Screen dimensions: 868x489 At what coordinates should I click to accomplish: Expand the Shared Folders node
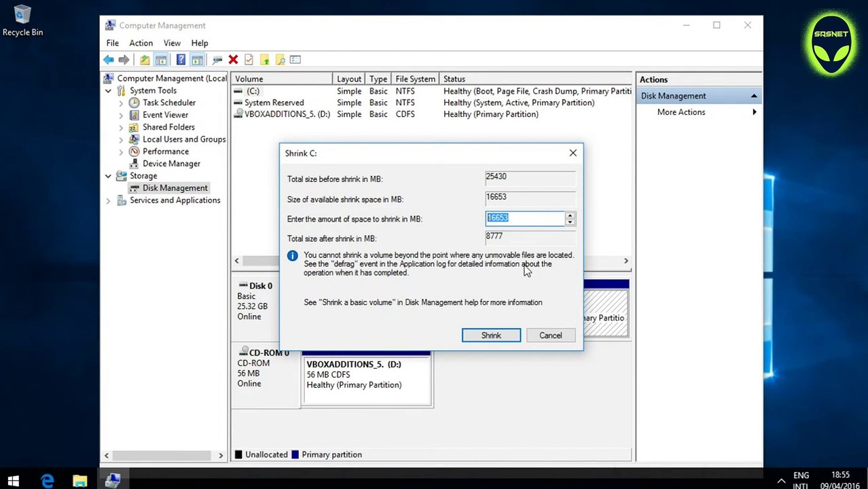[121, 128]
